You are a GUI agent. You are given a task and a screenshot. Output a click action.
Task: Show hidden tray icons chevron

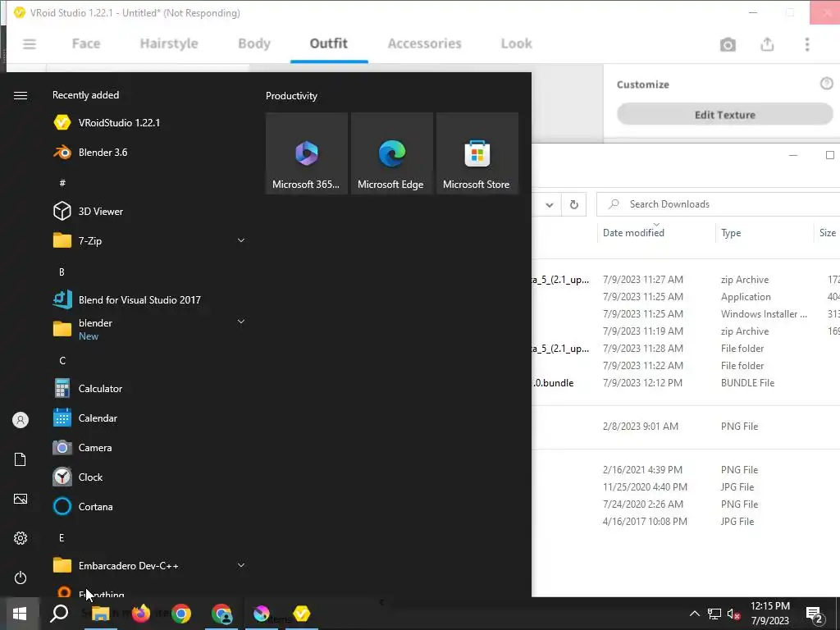pyautogui.click(x=694, y=614)
